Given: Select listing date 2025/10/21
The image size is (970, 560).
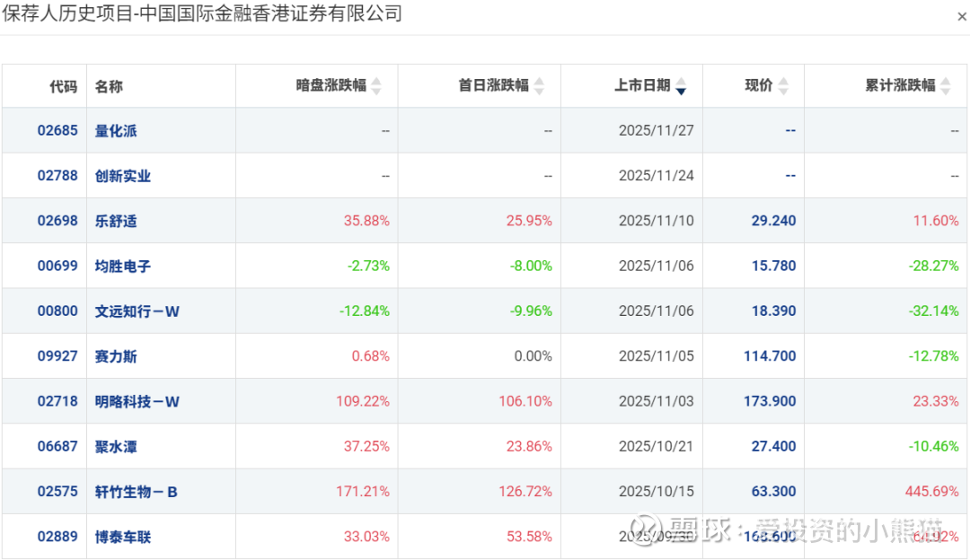Looking at the screenshot, I should tap(657, 446).
